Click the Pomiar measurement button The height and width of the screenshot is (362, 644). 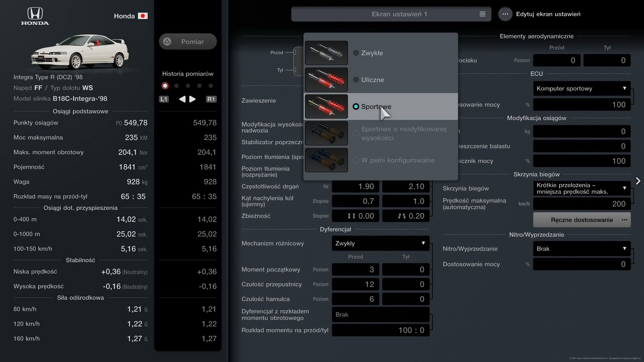click(188, 42)
